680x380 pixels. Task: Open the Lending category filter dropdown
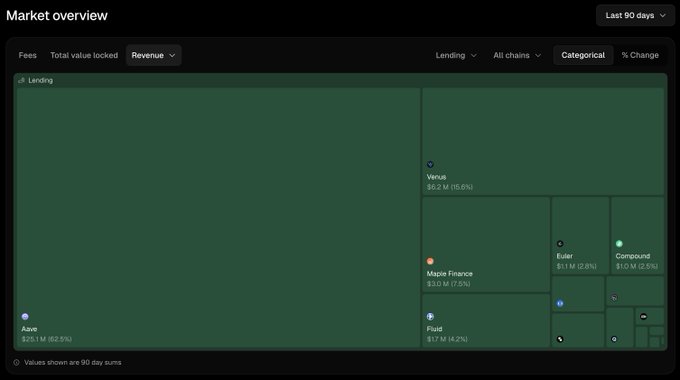pyautogui.click(x=456, y=56)
